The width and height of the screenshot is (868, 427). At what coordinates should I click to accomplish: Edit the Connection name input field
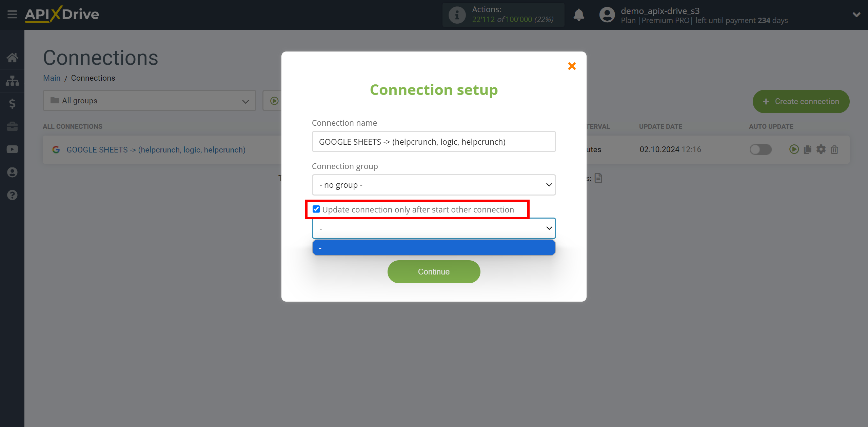pos(433,142)
